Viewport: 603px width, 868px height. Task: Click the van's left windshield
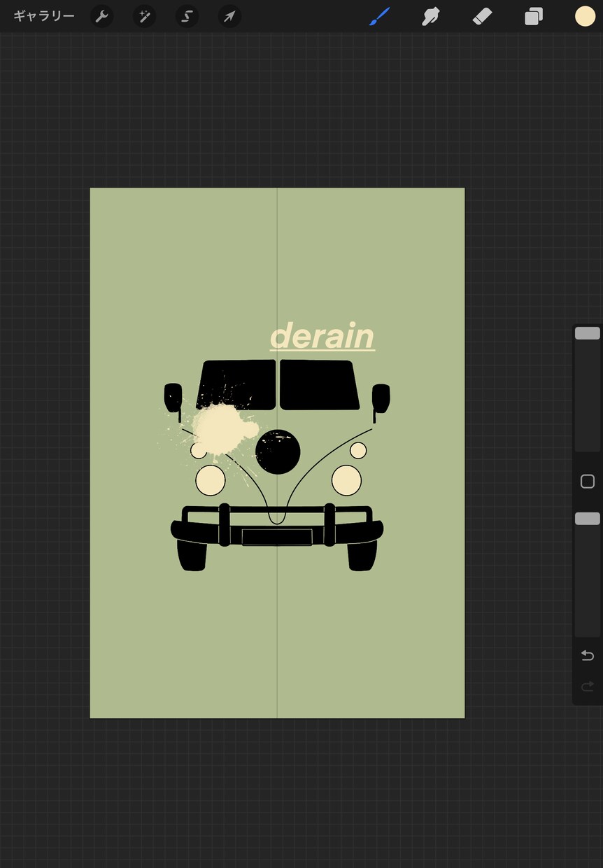(x=236, y=385)
